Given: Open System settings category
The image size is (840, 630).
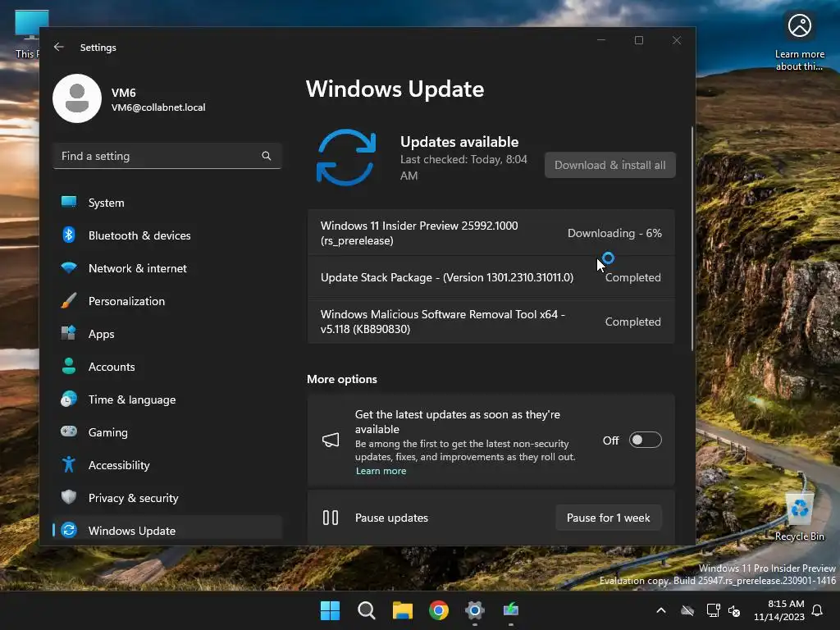Looking at the screenshot, I should click(167, 203).
